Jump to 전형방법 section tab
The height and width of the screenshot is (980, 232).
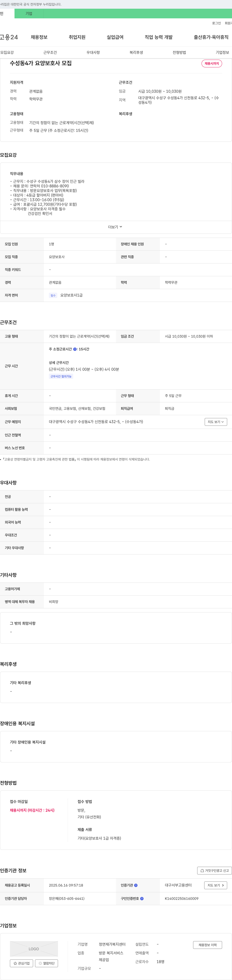click(179, 52)
